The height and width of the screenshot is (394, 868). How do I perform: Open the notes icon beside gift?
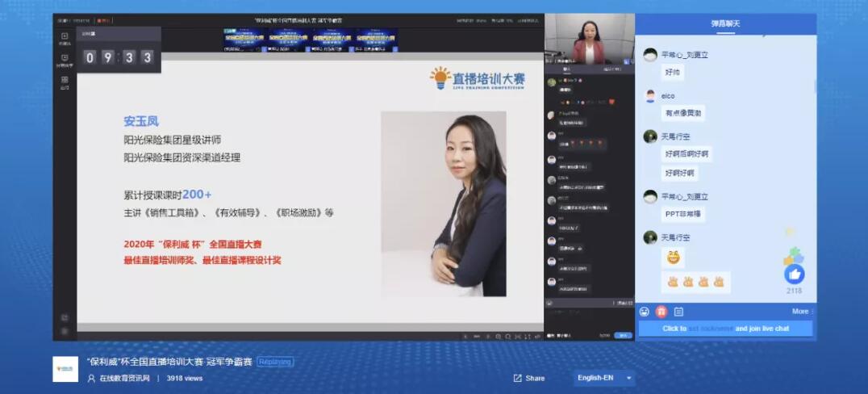[678, 312]
